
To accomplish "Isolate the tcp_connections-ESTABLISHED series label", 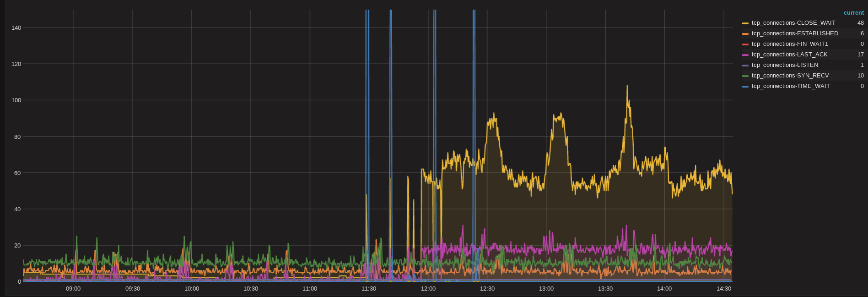I will coord(795,33).
